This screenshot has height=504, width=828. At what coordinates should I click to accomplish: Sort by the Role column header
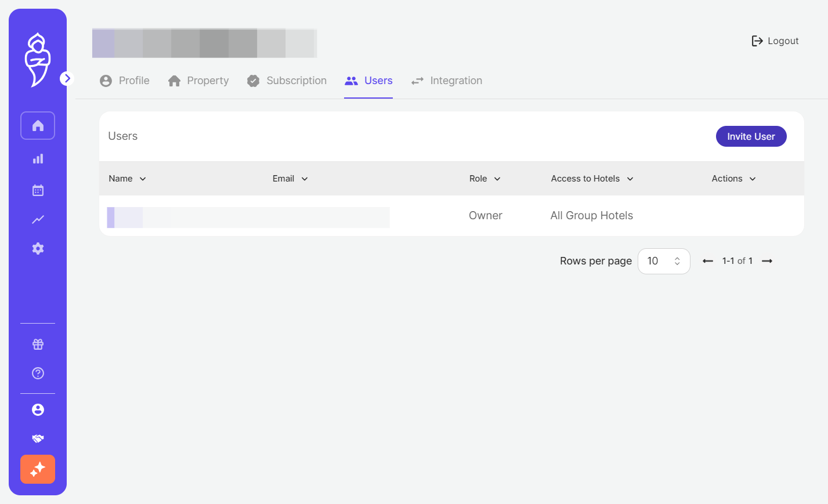point(484,179)
